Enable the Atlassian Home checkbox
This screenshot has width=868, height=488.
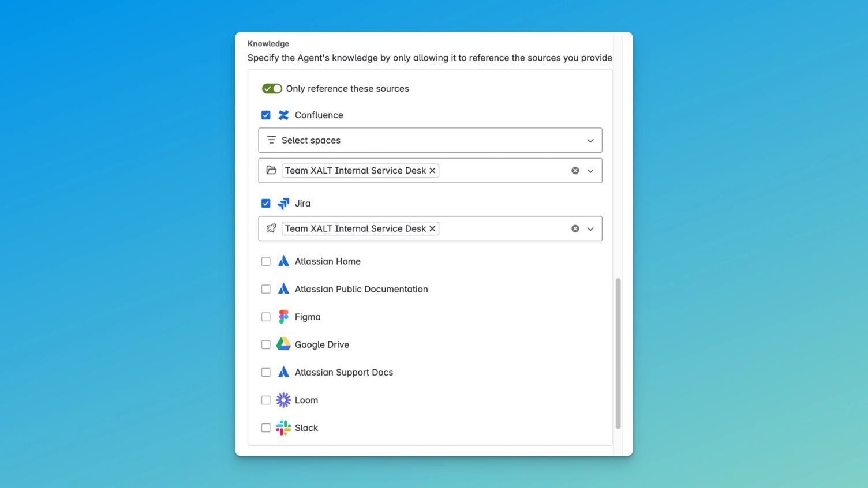[x=265, y=261]
